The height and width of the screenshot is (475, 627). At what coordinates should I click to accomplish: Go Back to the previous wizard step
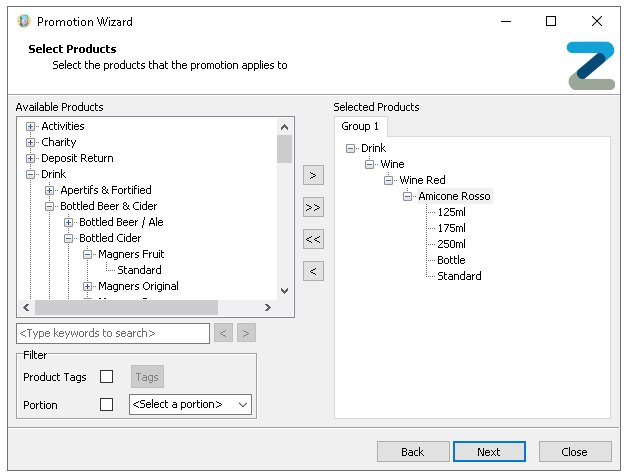pyautogui.click(x=413, y=452)
